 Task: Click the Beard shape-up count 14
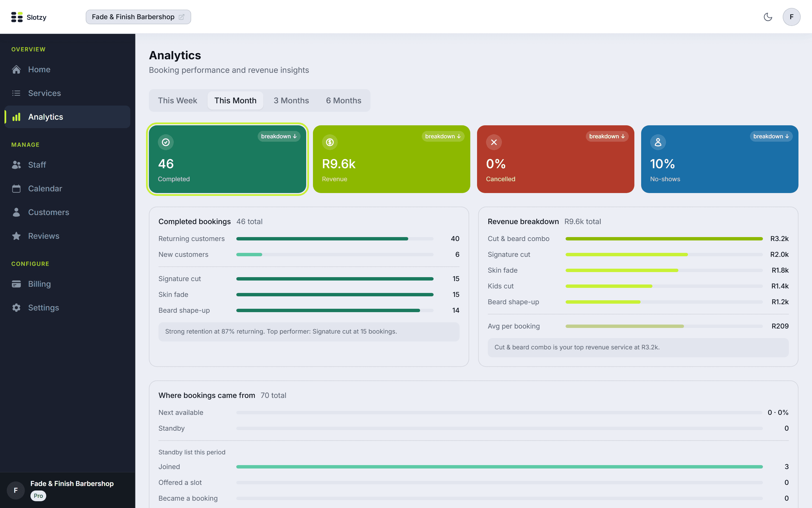tap(456, 310)
